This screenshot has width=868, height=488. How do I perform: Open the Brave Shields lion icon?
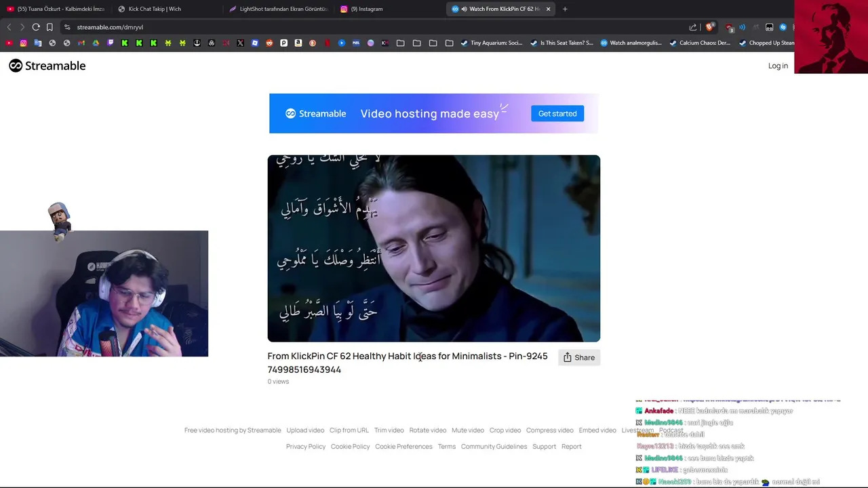[x=709, y=27]
